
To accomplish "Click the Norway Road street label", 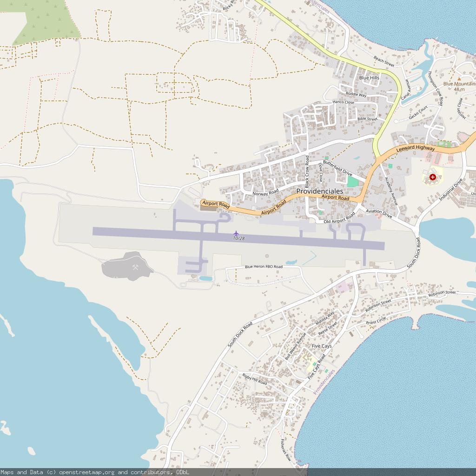I will tap(265, 193).
